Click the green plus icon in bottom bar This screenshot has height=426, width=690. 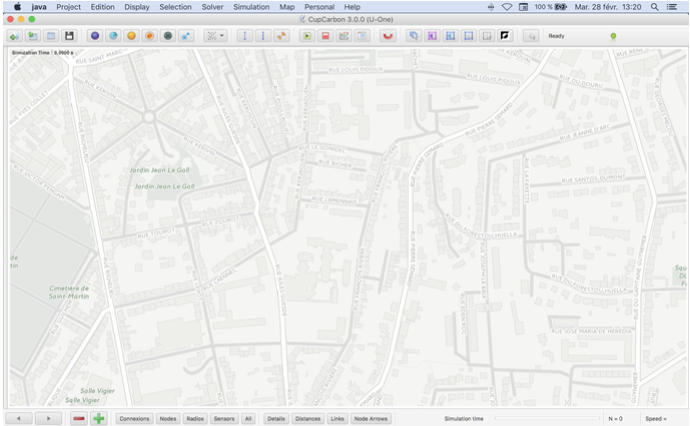click(99, 418)
